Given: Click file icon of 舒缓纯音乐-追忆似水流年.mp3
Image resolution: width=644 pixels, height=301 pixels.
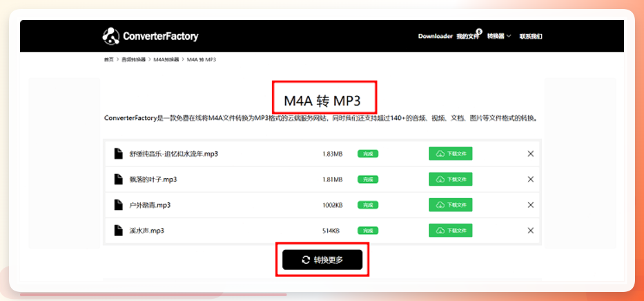Looking at the screenshot, I should [118, 153].
